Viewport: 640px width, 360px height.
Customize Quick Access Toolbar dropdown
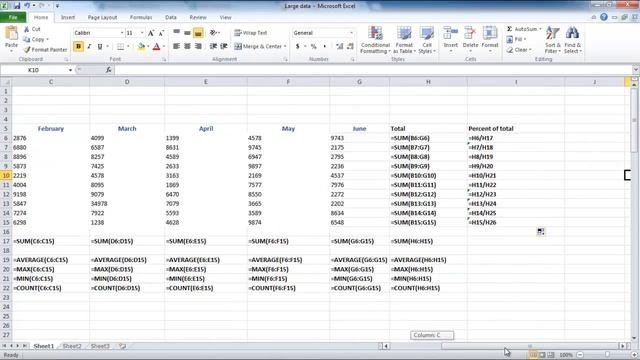(57, 6)
